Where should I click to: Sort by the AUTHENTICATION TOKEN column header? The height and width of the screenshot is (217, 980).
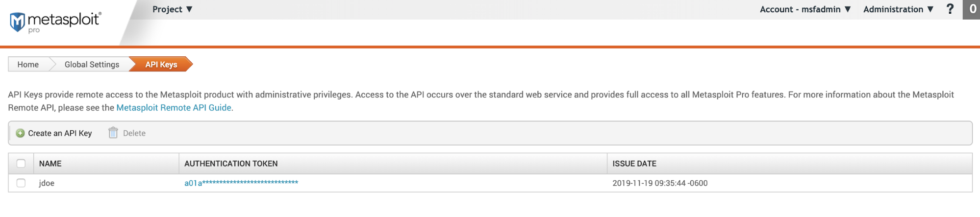[x=231, y=164]
